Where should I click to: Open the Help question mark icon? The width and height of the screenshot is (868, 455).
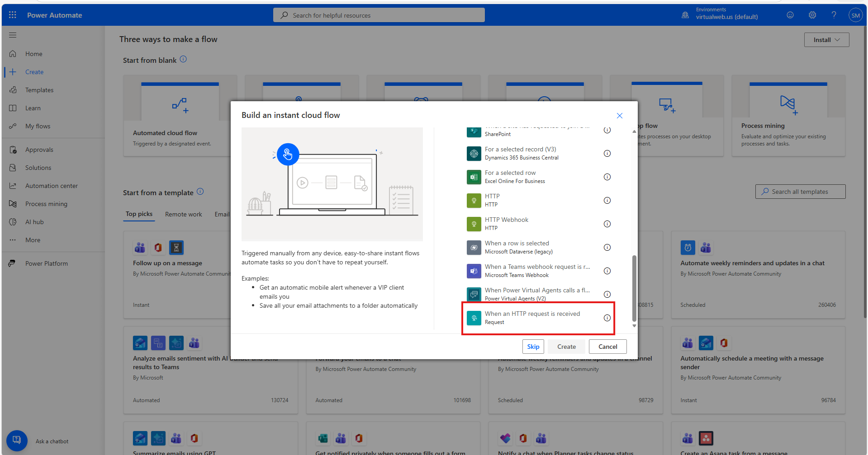834,15
